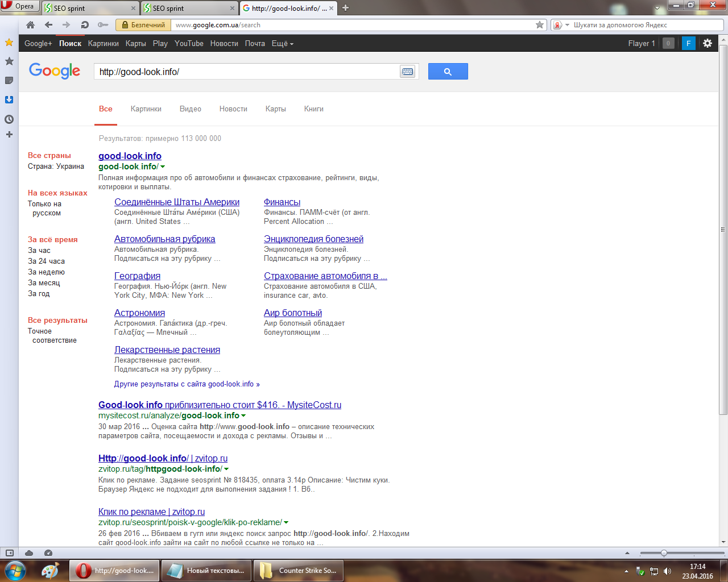Expand the 'Ещё' dropdown in the black Google bar
The height and width of the screenshot is (582, 728).
(283, 43)
